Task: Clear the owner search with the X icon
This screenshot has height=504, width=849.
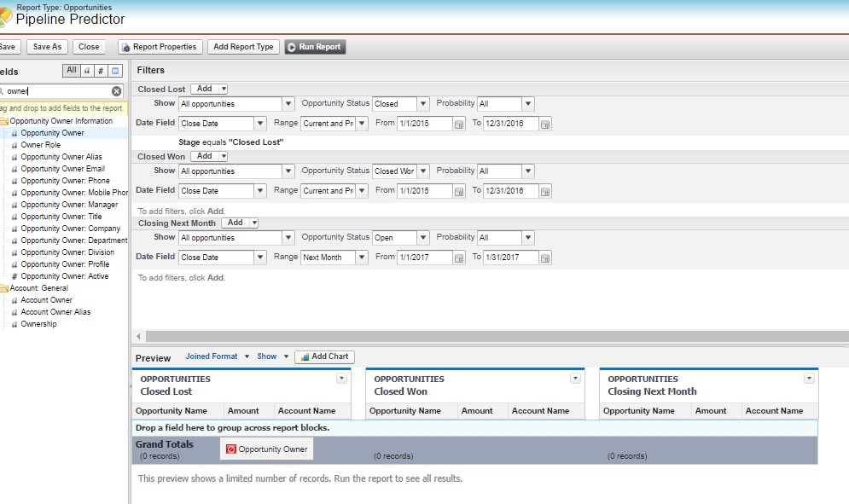Action: 116,90
